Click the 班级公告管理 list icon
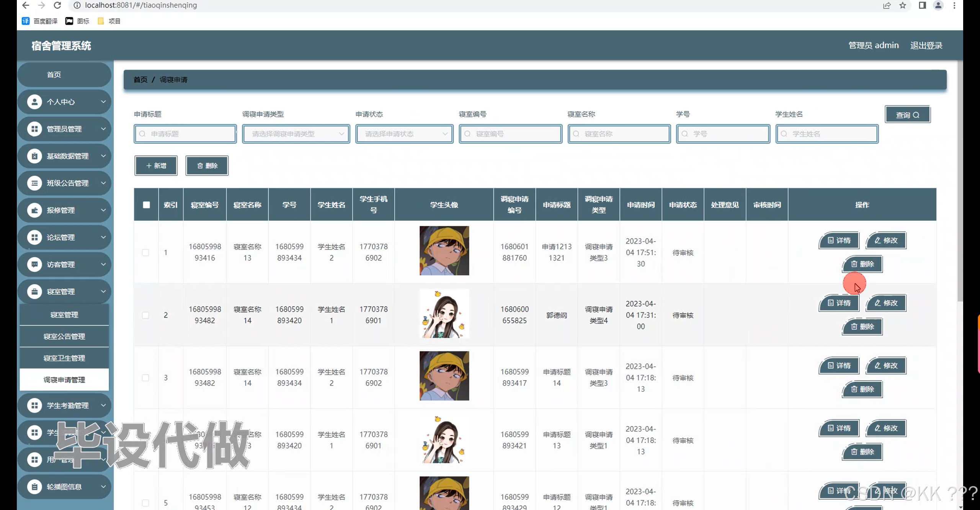Image resolution: width=980 pixels, height=510 pixels. 34,183
